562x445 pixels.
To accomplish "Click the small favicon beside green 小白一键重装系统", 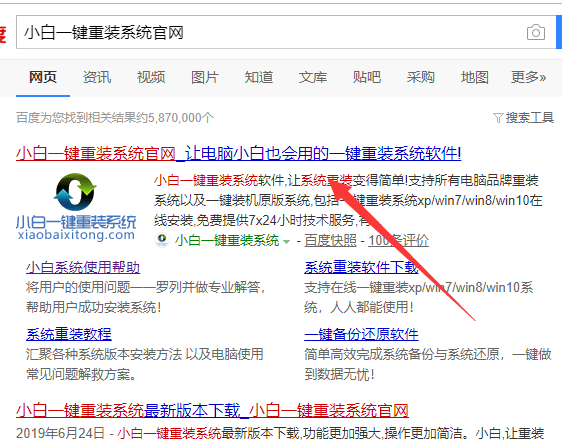I will [x=162, y=240].
